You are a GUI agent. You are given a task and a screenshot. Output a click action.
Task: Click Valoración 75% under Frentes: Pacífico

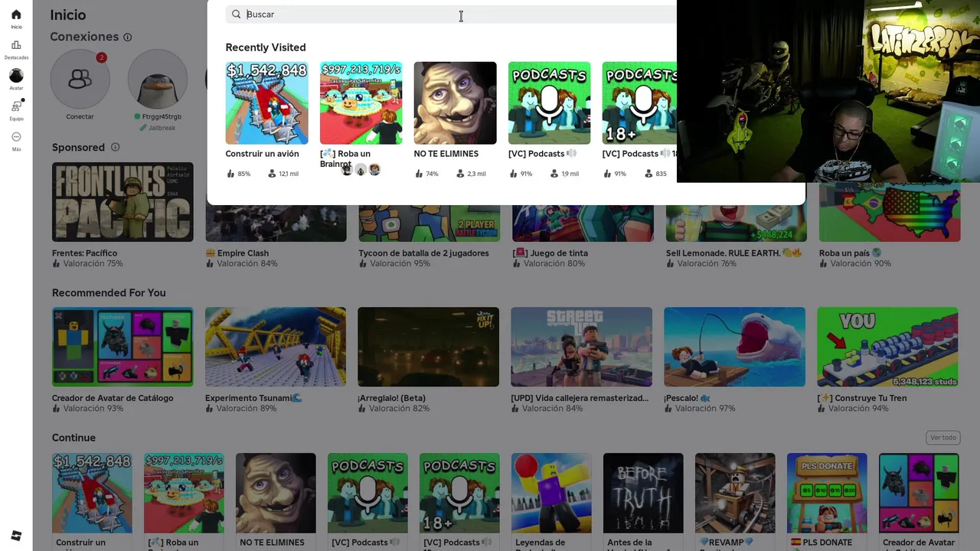pyautogui.click(x=87, y=263)
